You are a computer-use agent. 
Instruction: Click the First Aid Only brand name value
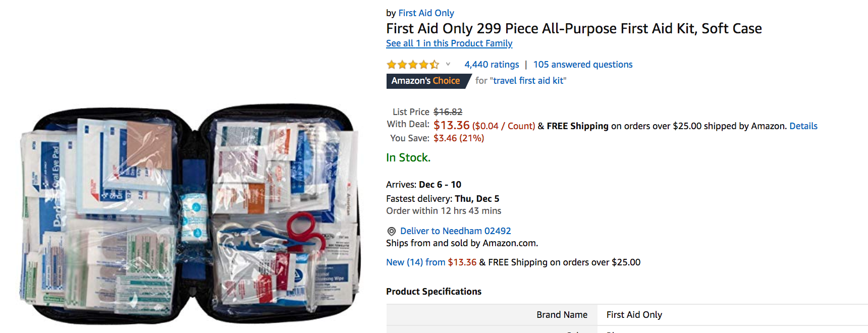click(634, 315)
